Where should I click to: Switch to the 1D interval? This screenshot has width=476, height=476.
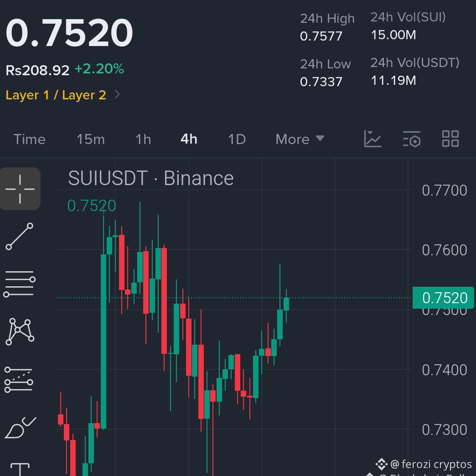tap(237, 140)
